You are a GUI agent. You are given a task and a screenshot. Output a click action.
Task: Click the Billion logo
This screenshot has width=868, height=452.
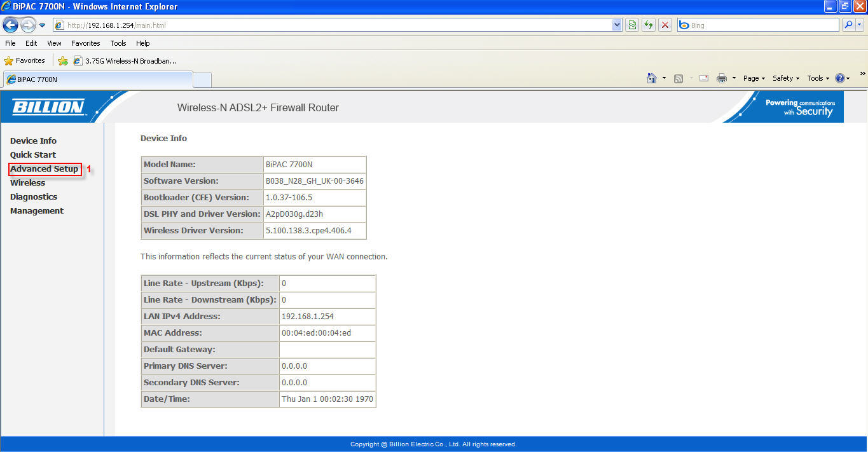[x=48, y=107]
